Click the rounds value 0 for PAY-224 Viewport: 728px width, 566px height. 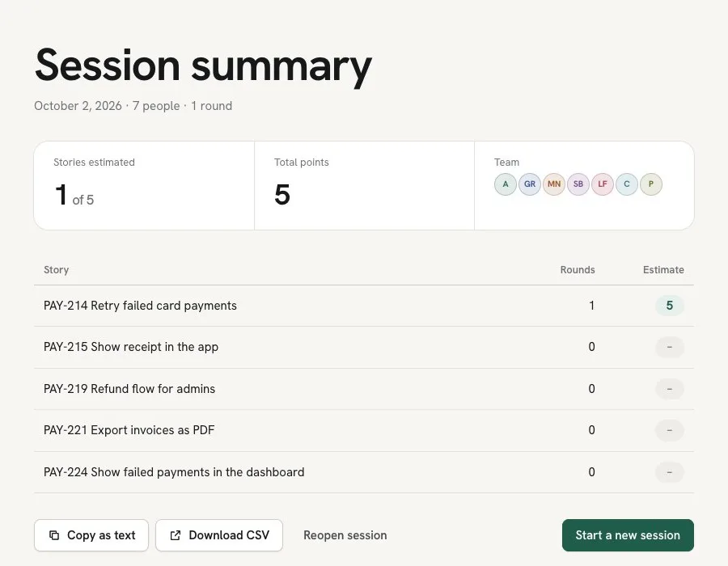tap(591, 472)
